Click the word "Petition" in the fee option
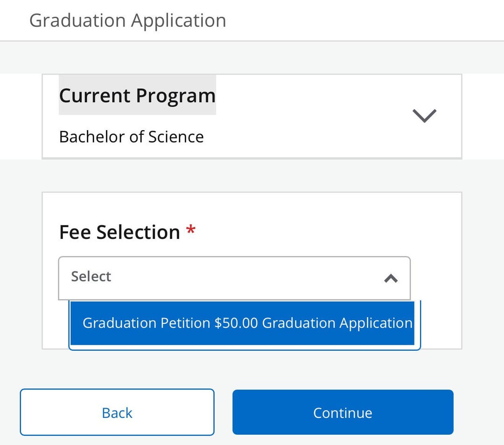Image resolution: width=504 pixels, height=445 pixels. tap(185, 323)
